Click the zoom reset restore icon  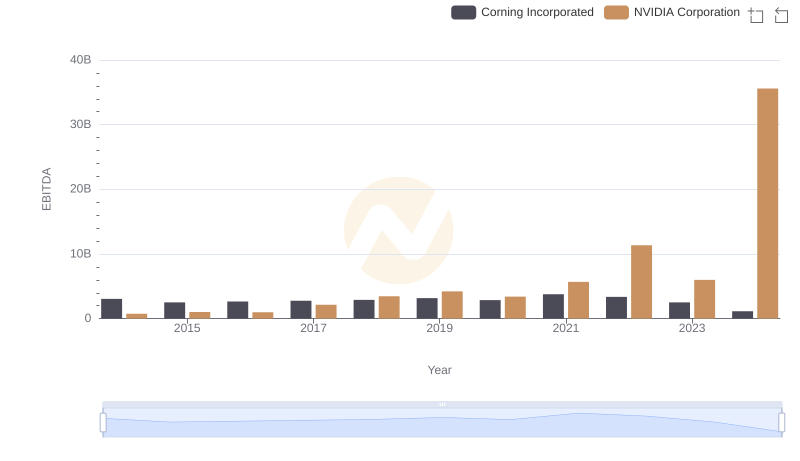[781, 15]
